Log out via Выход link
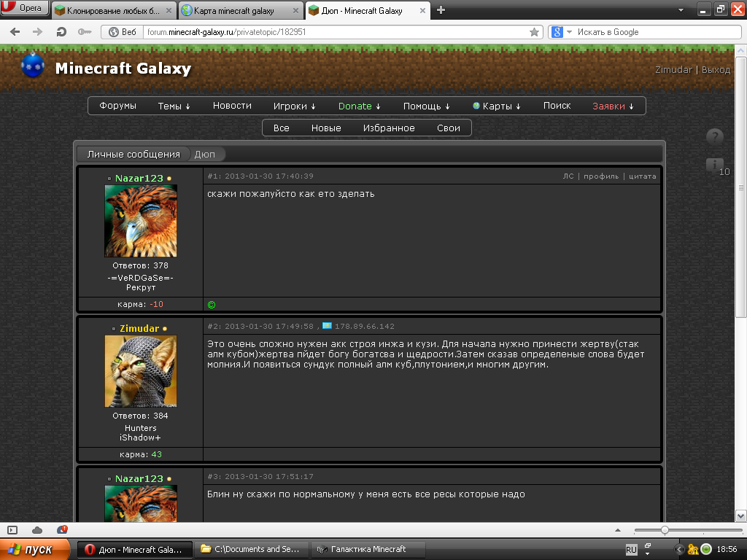747x560 pixels. (716, 69)
